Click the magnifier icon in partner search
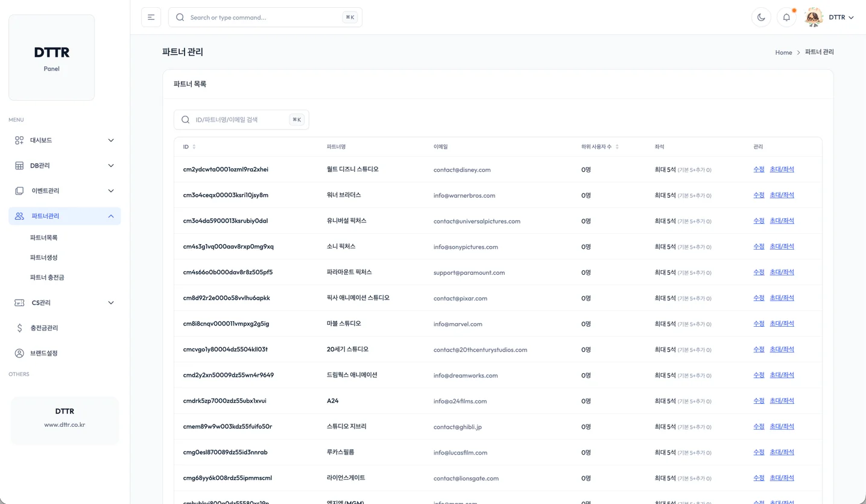This screenshot has height=504, width=866. (x=186, y=119)
